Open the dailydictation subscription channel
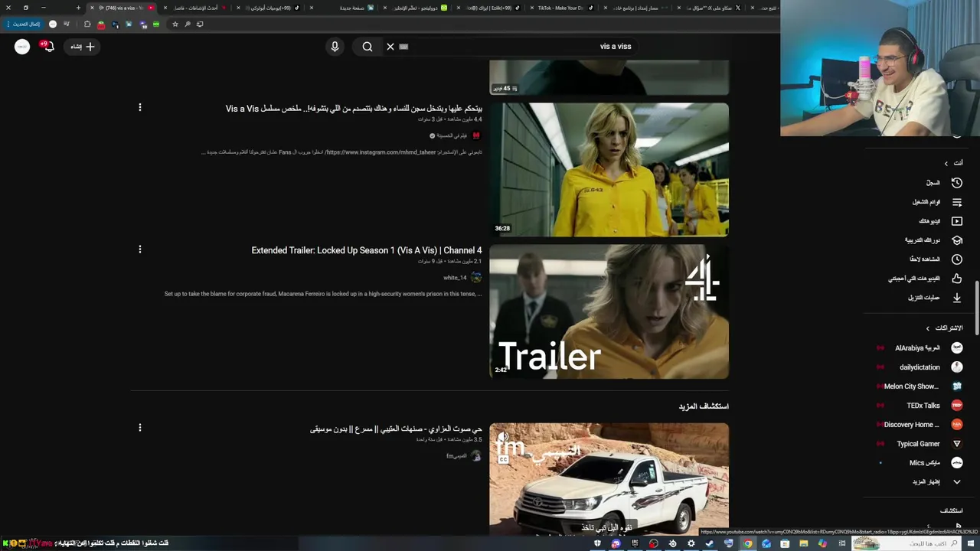This screenshot has width=980, height=551. coord(920,367)
